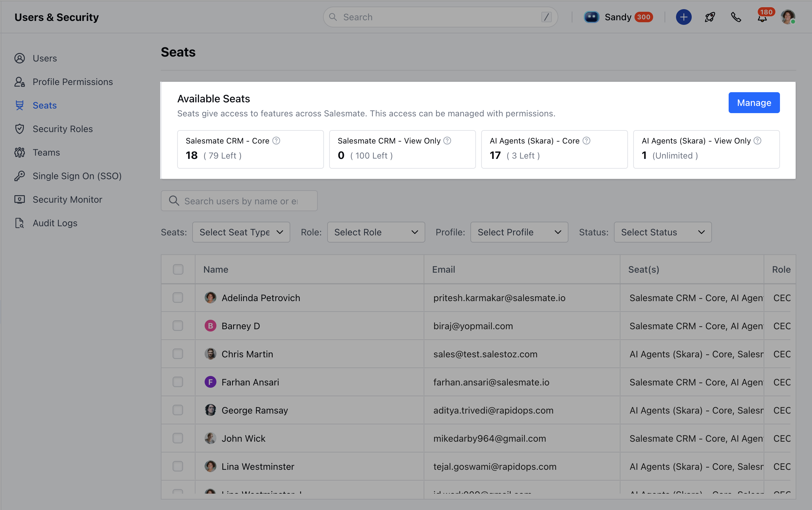
Task: Open the Teams section in the sidebar
Action: tap(46, 152)
